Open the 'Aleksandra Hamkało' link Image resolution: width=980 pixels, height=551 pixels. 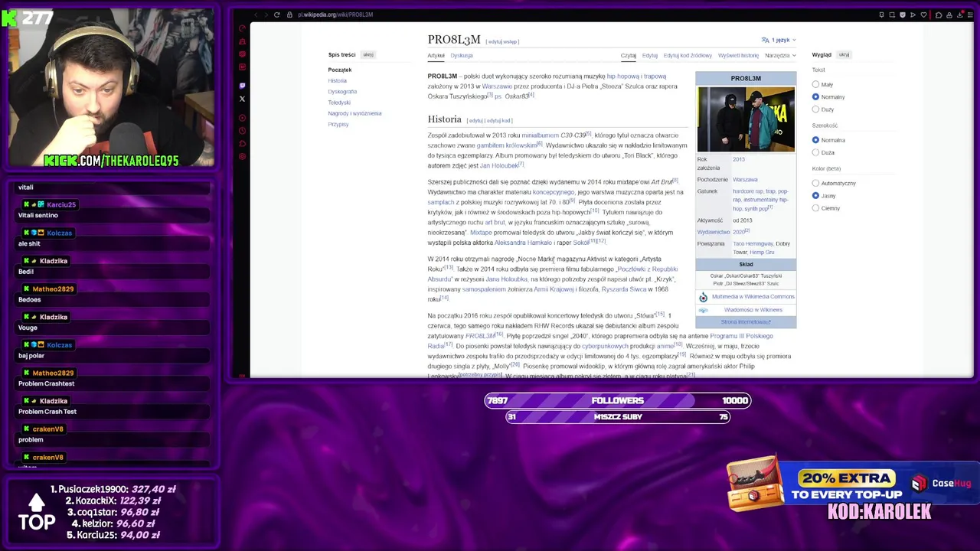(x=523, y=243)
